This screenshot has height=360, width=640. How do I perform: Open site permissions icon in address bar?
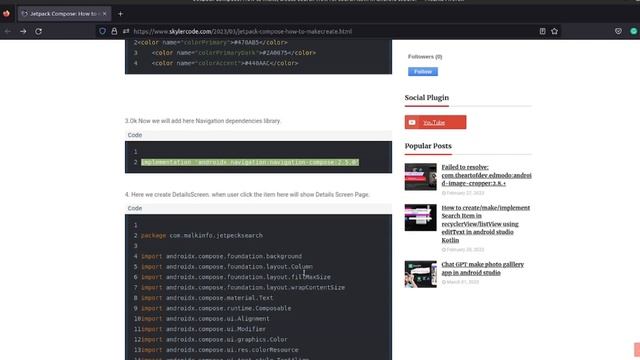(x=126, y=31)
